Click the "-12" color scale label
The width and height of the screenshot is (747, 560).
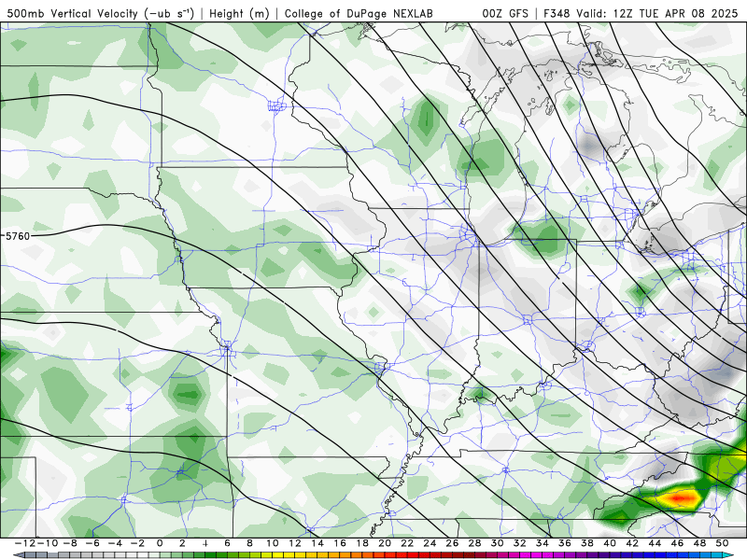(25, 543)
